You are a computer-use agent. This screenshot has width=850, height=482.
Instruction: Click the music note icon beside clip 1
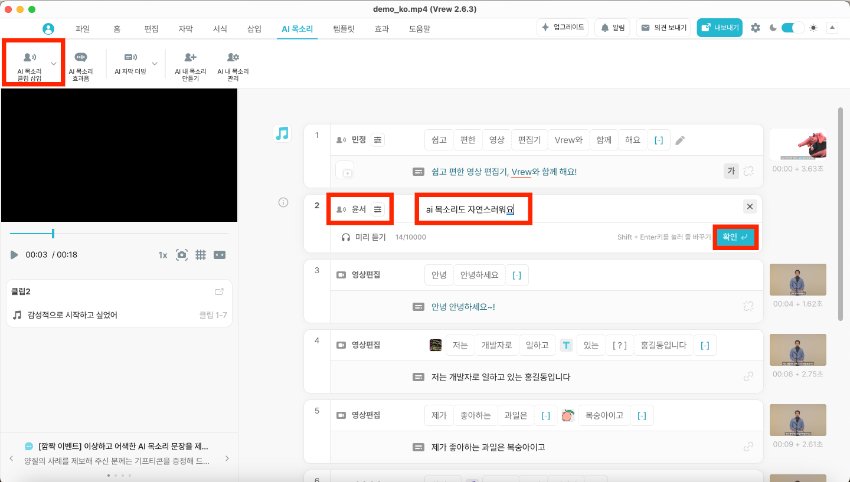coord(282,133)
